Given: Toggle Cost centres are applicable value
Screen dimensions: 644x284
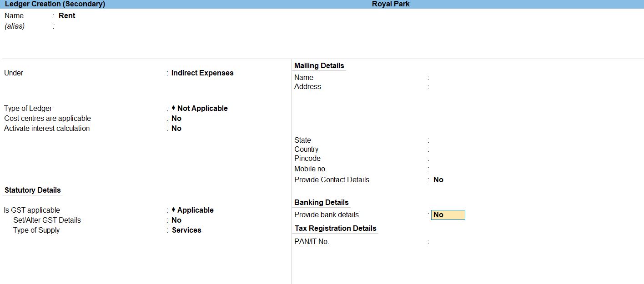Looking at the screenshot, I should coord(176,118).
